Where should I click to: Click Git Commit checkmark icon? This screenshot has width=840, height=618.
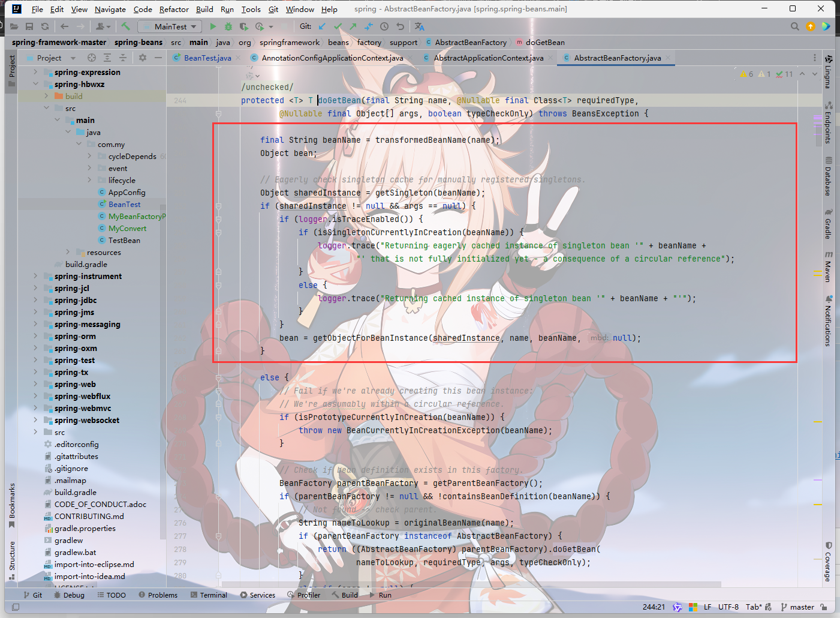[x=338, y=26]
